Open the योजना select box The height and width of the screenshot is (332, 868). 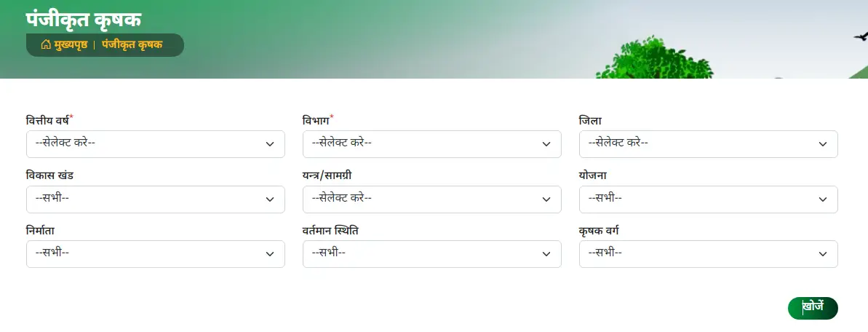coord(709,199)
